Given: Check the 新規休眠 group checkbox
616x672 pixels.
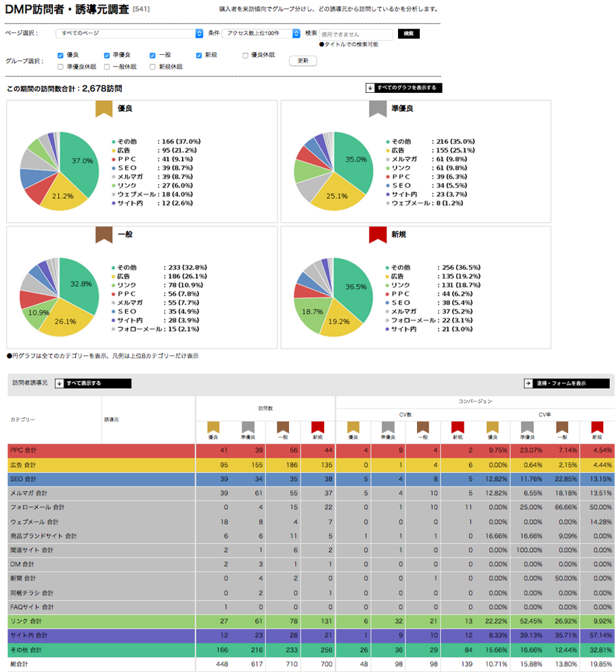Looking at the screenshot, I should [152, 67].
